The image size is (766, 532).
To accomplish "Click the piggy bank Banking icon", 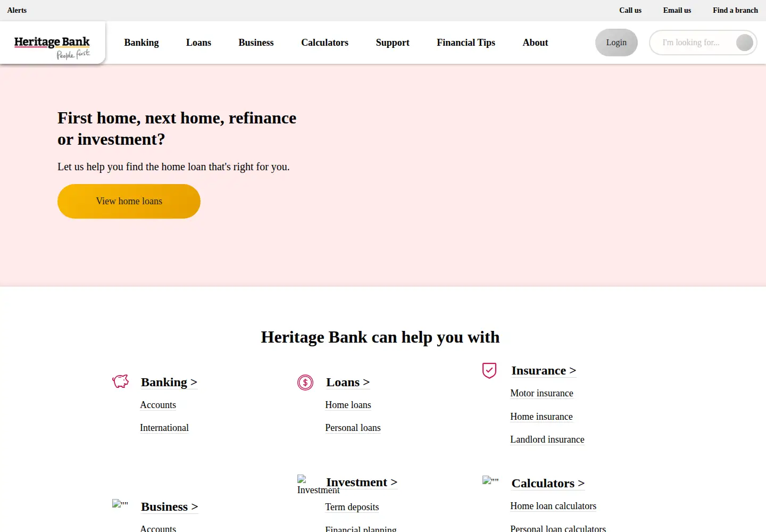I will pyautogui.click(x=121, y=381).
